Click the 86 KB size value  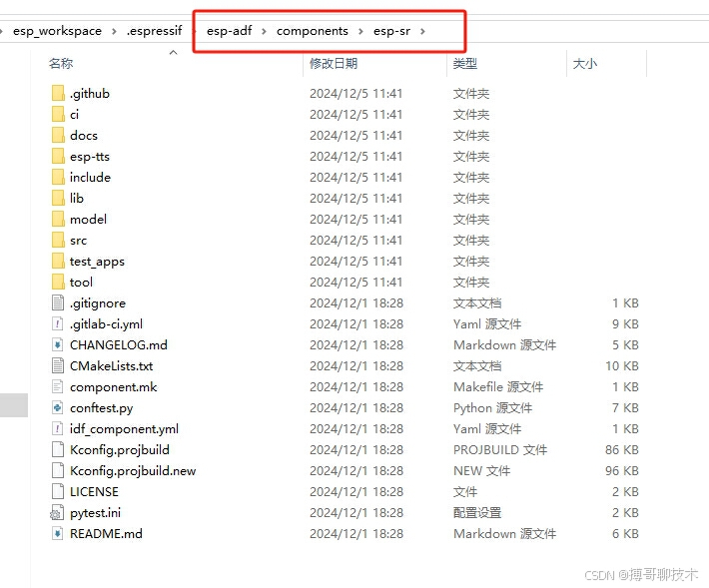[x=622, y=450]
